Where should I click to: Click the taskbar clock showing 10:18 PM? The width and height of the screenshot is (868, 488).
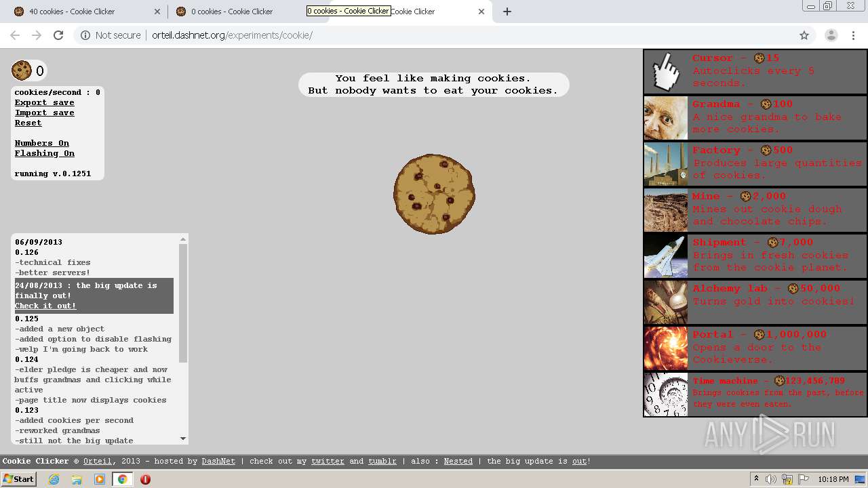tap(833, 479)
